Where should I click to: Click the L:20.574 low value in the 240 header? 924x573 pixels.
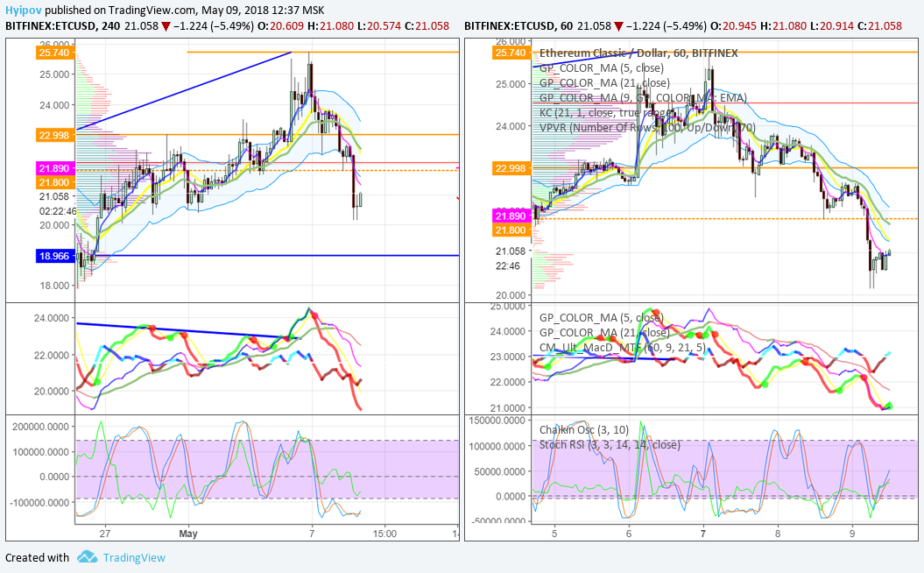[379, 26]
